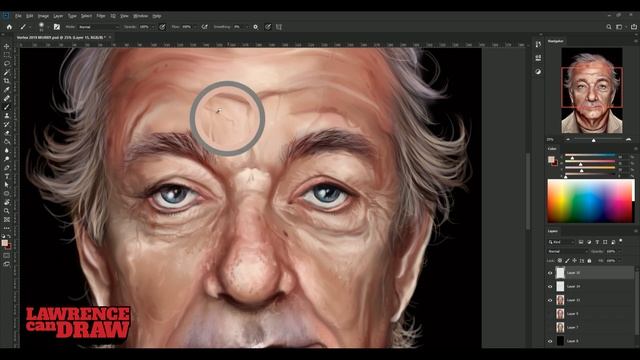Toggle visibility eye of second layer from top
The width and height of the screenshot is (640, 360).
point(550,287)
